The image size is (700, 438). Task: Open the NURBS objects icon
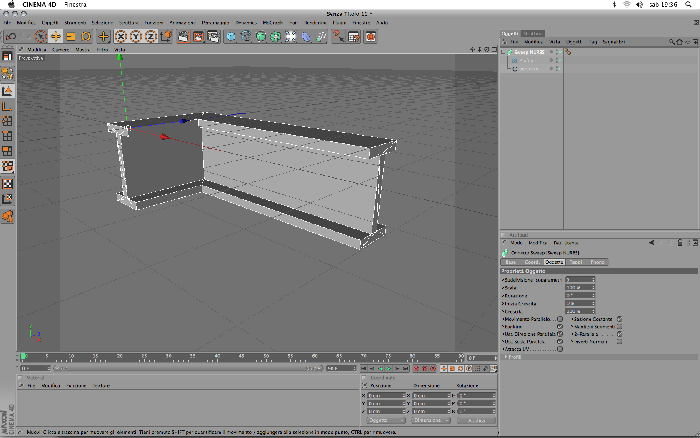[x=261, y=36]
